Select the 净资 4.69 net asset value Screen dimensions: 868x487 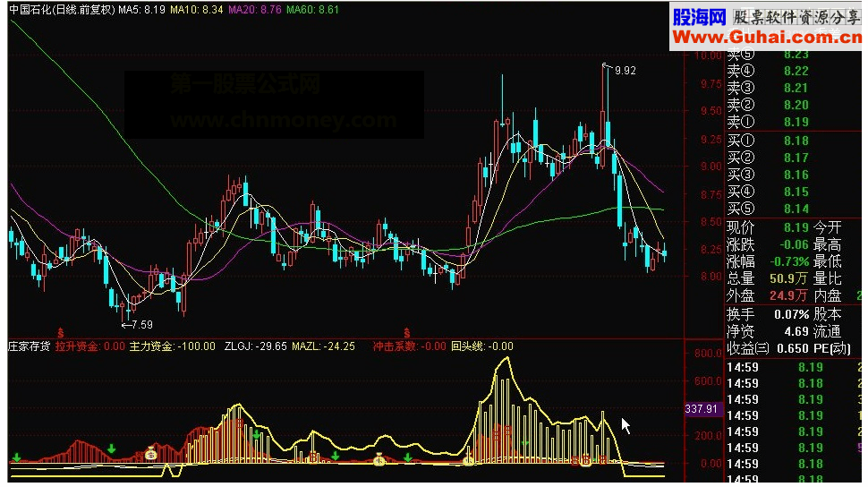pos(769,332)
